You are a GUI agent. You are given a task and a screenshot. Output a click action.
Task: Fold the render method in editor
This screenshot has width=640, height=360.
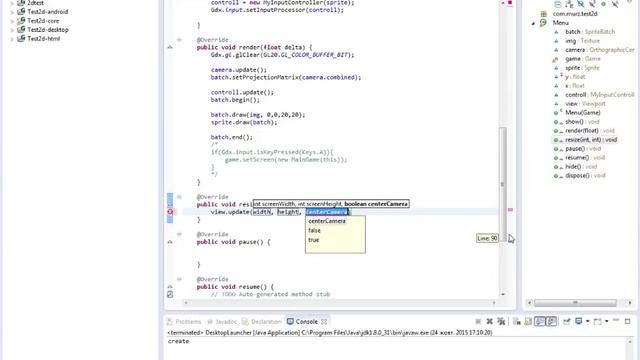click(179, 40)
